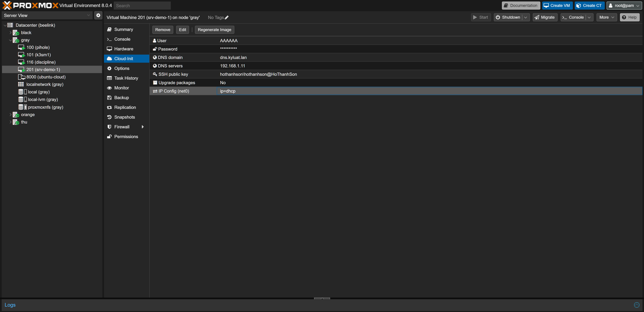Expand the Firewall submenu arrow
644x312 pixels.
click(x=143, y=127)
